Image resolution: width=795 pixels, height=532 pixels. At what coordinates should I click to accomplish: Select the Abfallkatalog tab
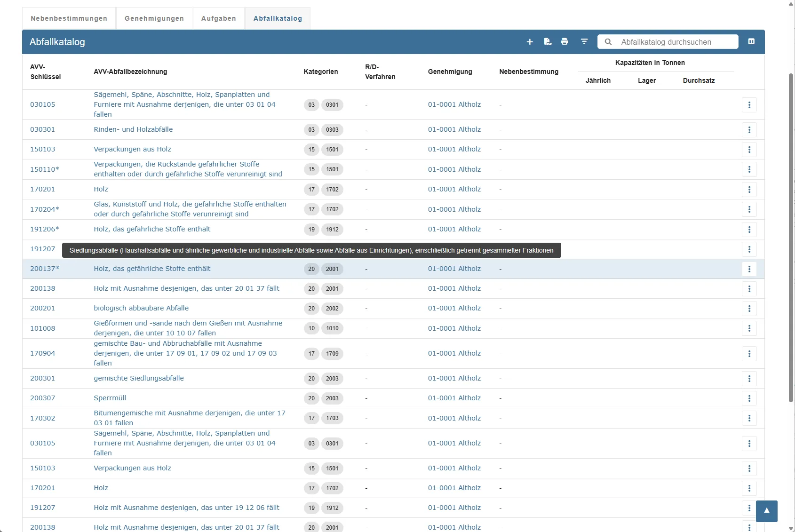click(278, 18)
